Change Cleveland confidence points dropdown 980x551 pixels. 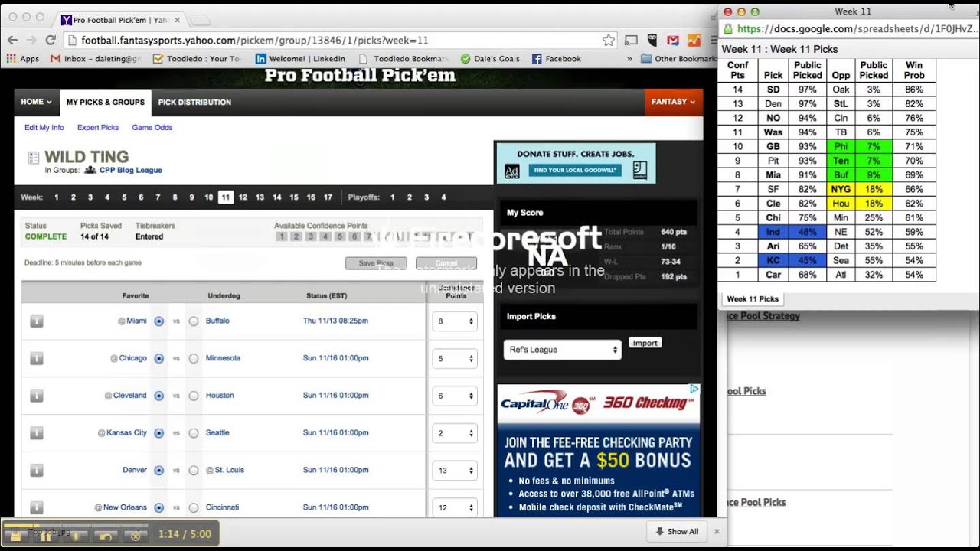pos(455,396)
